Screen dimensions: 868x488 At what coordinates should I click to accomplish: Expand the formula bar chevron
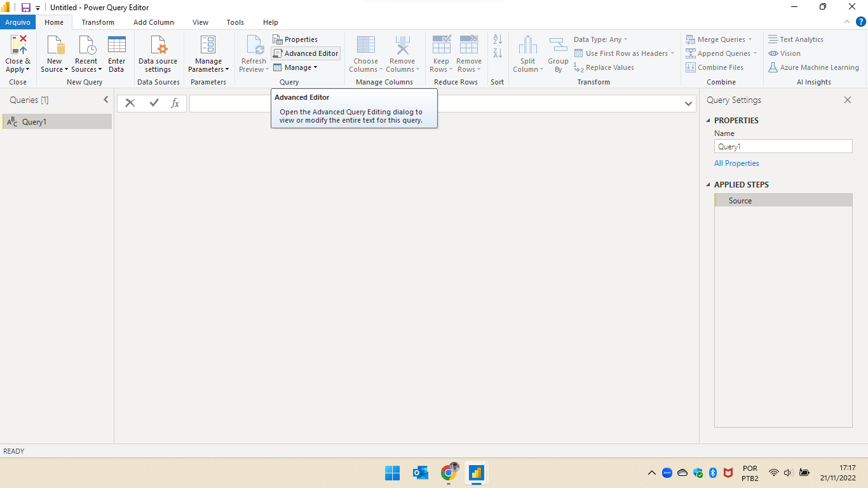[x=689, y=103]
